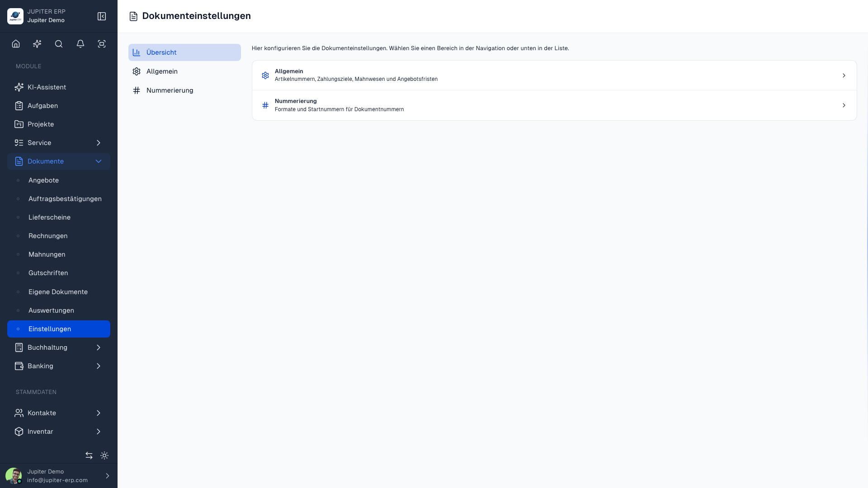Select the Übersicht tab
This screenshot has height=488, width=868.
point(184,52)
